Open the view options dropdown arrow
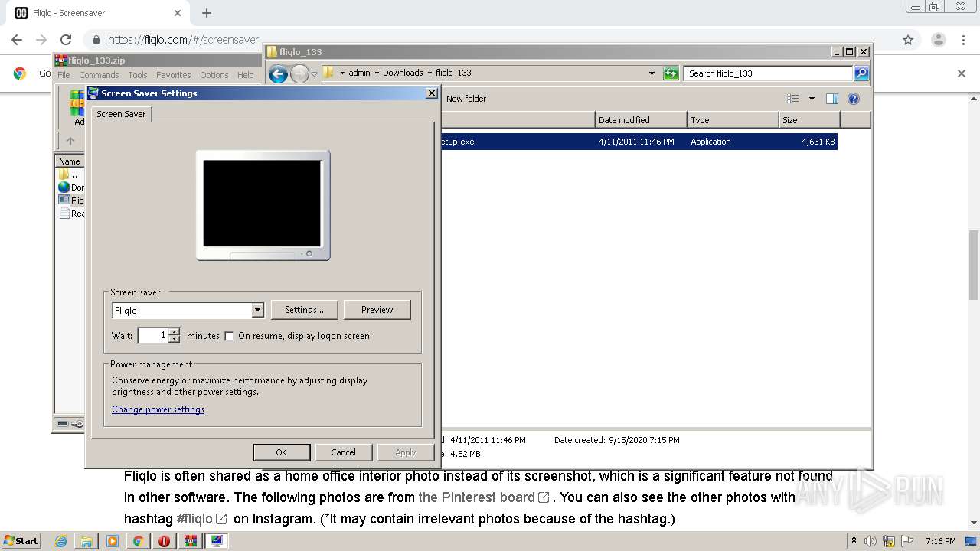This screenshot has height=551, width=980. [x=812, y=99]
